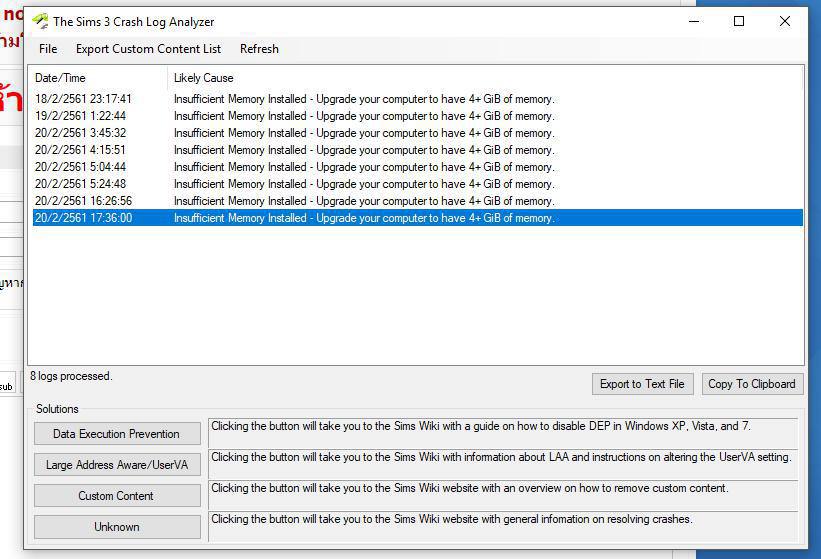Click the Copy To Clipboard button
The height and width of the screenshot is (559, 821).
tap(752, 384)
